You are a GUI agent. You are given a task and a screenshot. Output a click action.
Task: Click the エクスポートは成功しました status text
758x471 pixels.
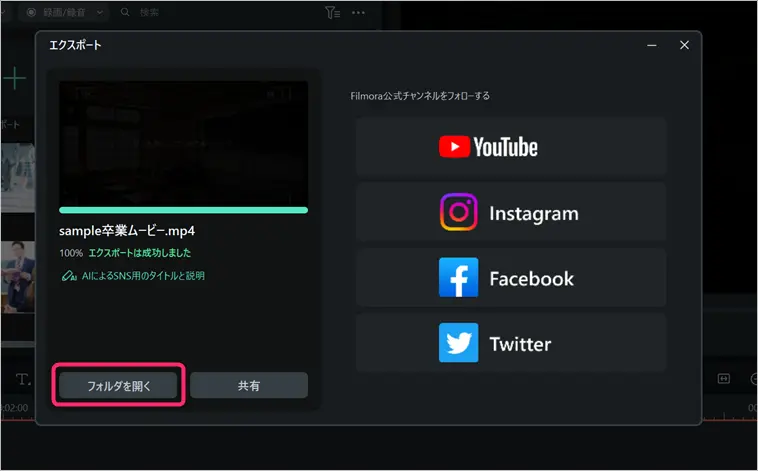[x=140, y=253]
